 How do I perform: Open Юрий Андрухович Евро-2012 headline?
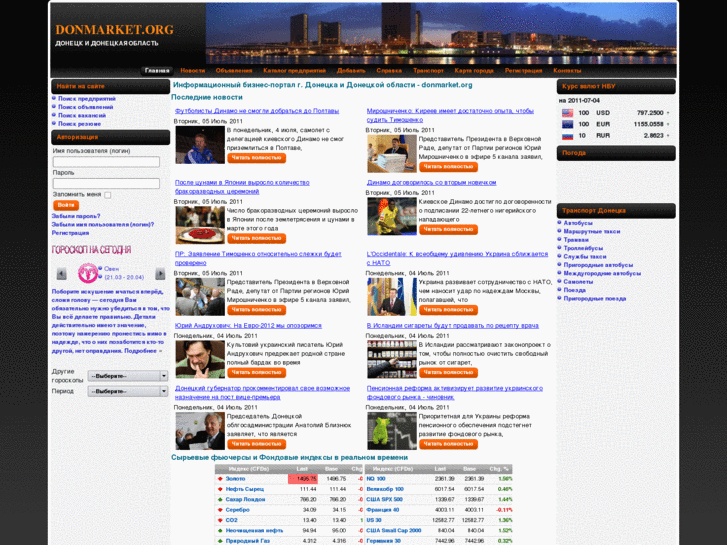[248, 326]
